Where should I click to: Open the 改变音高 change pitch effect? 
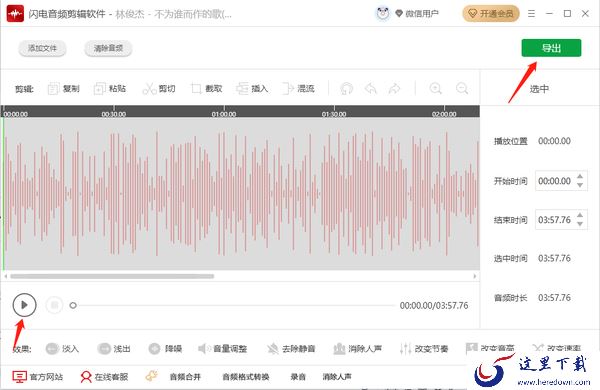(490, 348)
